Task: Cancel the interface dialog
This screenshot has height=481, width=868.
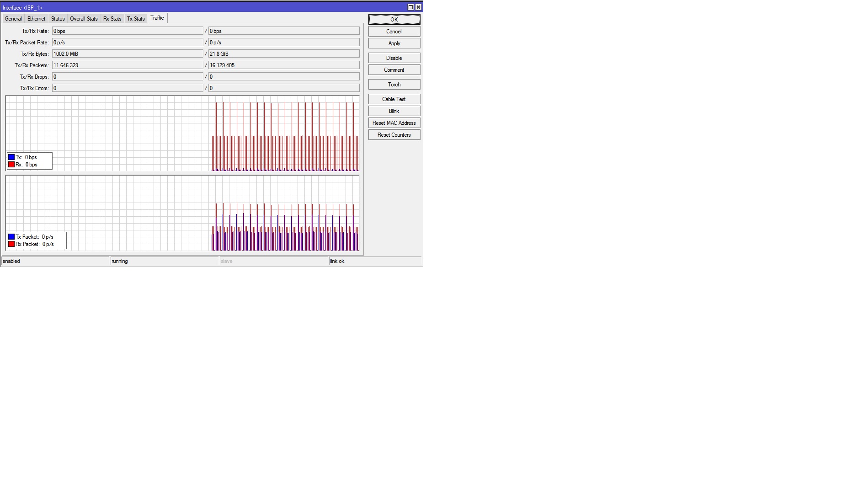Action: (394, 31)
